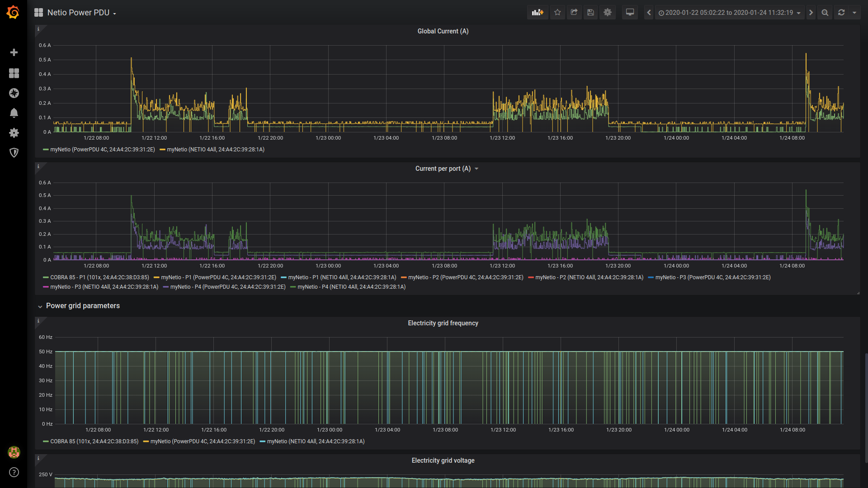Screen dimensions: 868x488
Task: Click the myNetio P2 NETIO 4All red color swatch
Action: [531, 277]
